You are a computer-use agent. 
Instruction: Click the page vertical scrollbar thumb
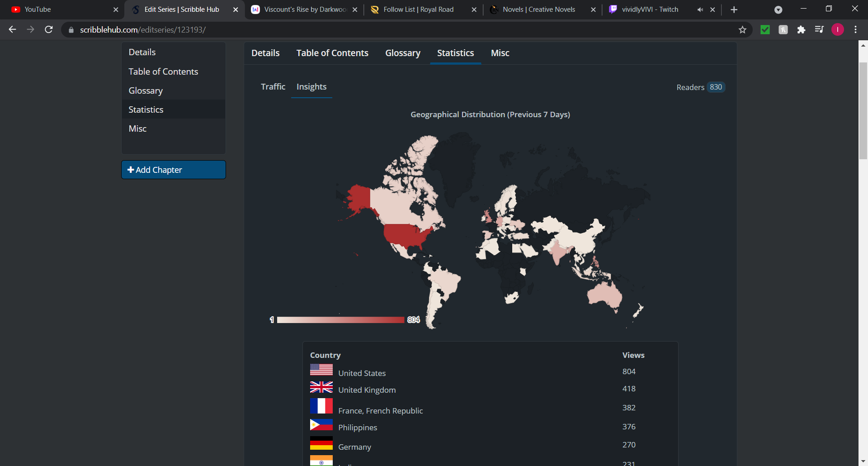coord(863,111)
